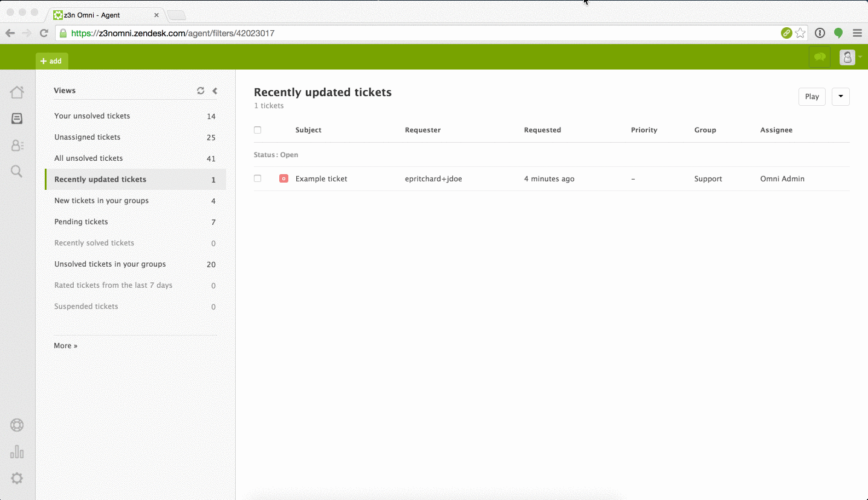The image size is (868, 500).
Task: Select all tickets via header checkbox
Action: [x=257, y=129]
